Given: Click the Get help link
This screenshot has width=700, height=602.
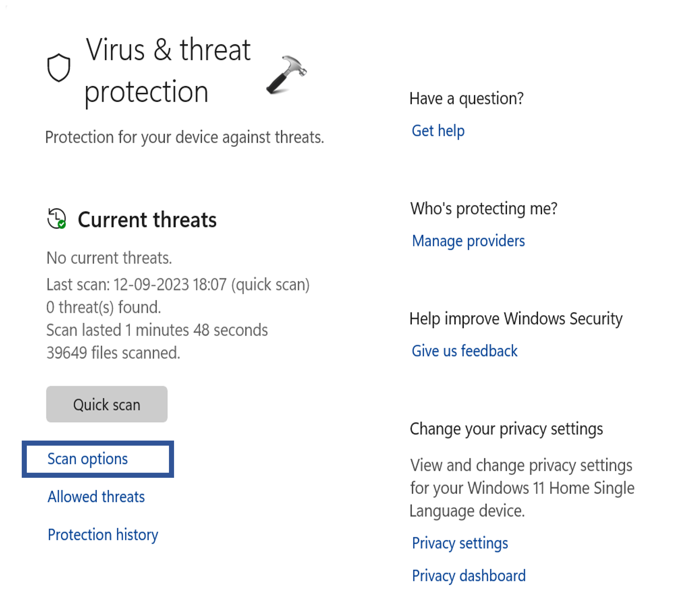Looking at the screenshot, I should pos(438,131).
